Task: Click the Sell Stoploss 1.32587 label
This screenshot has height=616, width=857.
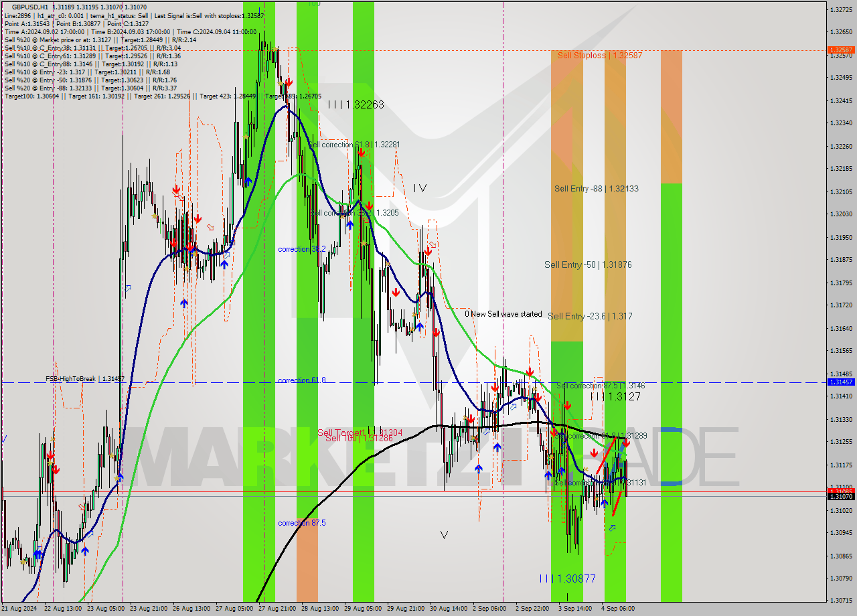Action: click(x=599, y=56)
